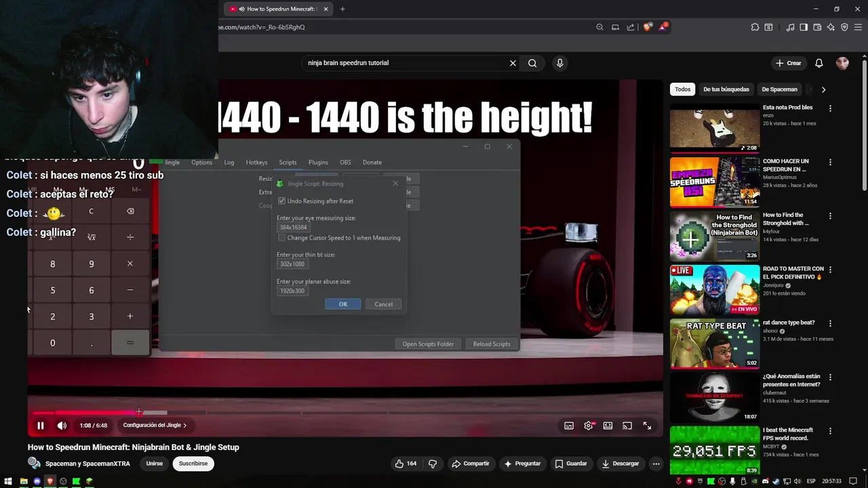Open Brave Rewards triangle icon
868x488 pixels.
click(x=663, y=27)
